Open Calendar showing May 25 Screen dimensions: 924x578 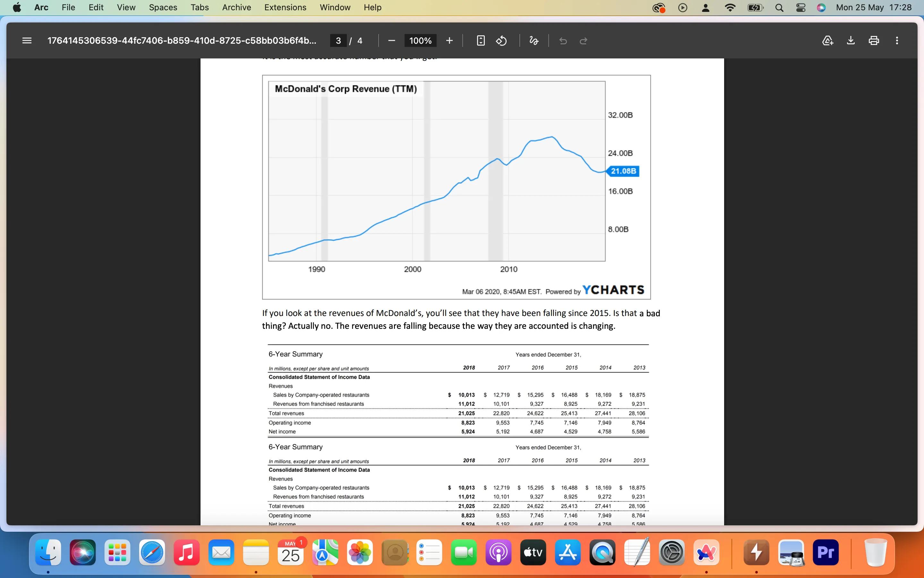tap(291, 552)
